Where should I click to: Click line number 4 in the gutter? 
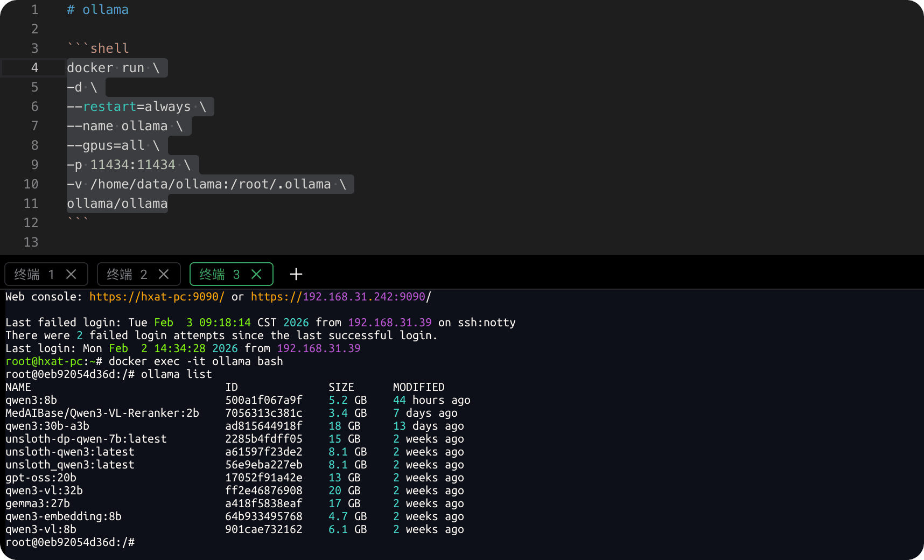pos(34,67)
